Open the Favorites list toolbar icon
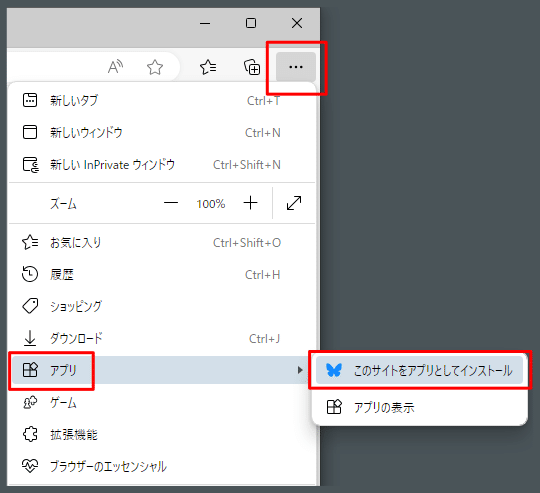The width and height of the screenshot is (540, 493). click(x=208, y=67)
